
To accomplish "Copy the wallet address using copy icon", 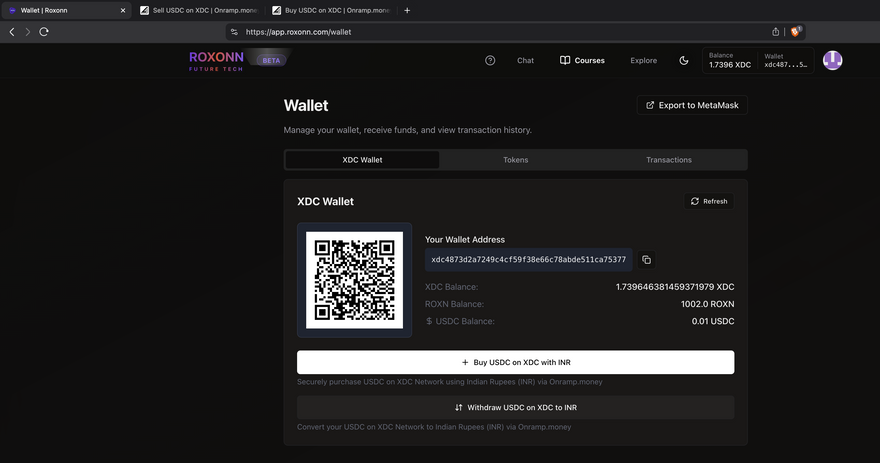I will [646, 260].
